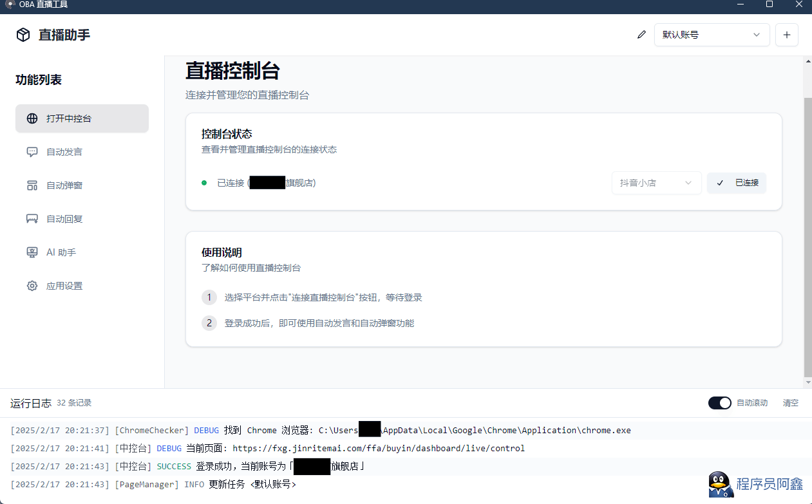This screenshot has height=504, width=812.
Task: Expand the 抖音小店 platform dropdown
Action: tap(656, 183)
